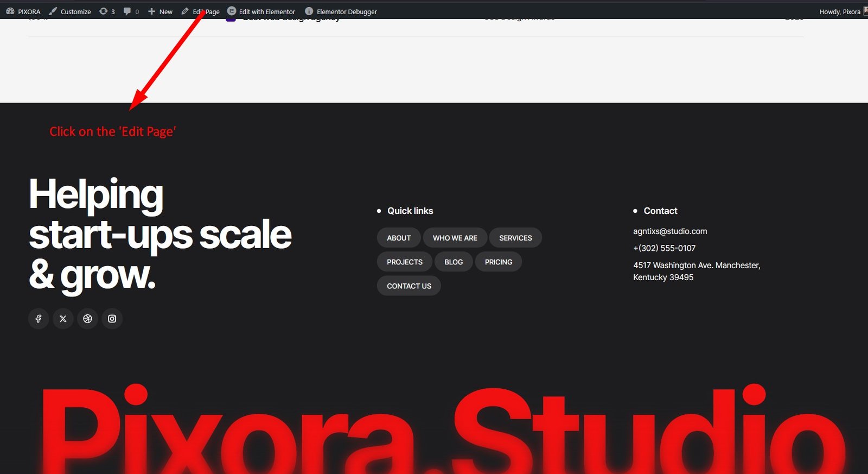The height and width of the screenshot is (474, 868).
Task: Click the Dribbble social icon
Action: click(87, 319)
